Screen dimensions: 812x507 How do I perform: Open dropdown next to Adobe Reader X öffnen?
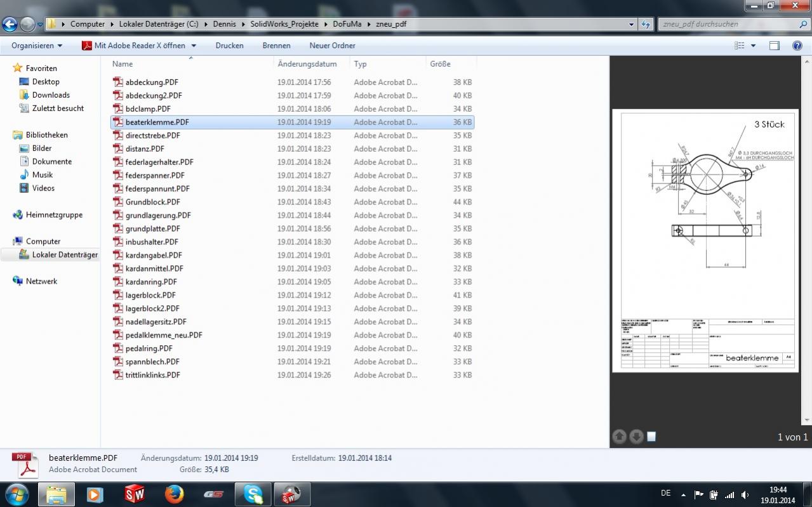click(194, 46)
